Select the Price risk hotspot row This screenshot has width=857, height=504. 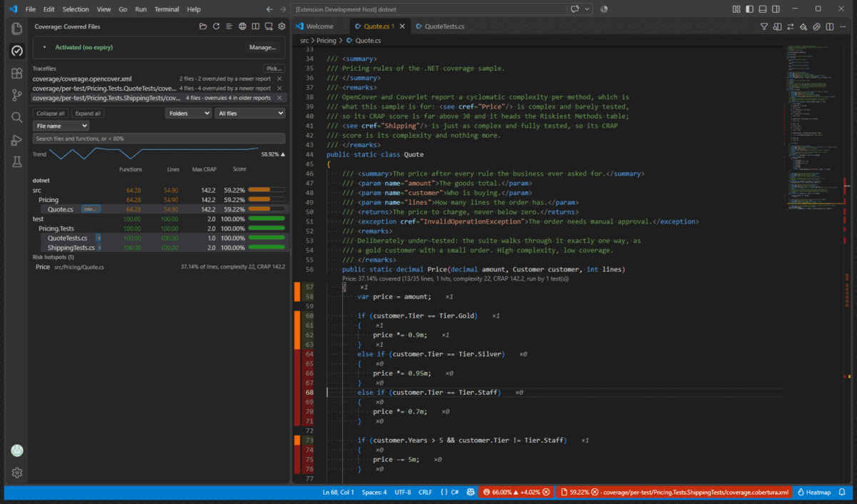click(x=160, y=266)
